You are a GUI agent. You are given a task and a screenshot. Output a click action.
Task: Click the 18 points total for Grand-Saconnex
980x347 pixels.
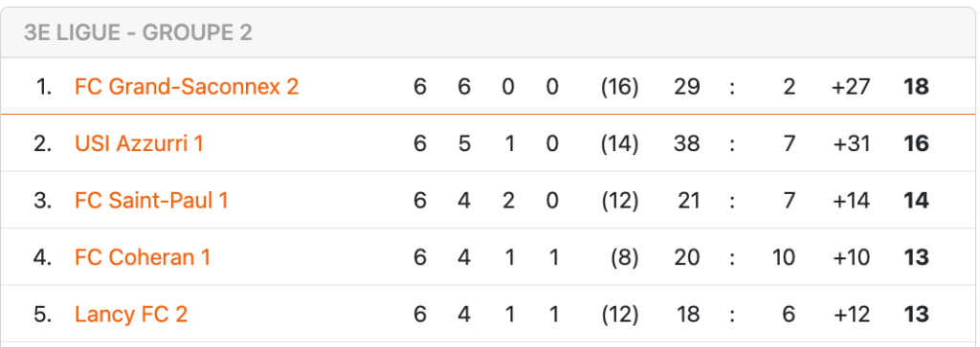[x=916, y=87]
